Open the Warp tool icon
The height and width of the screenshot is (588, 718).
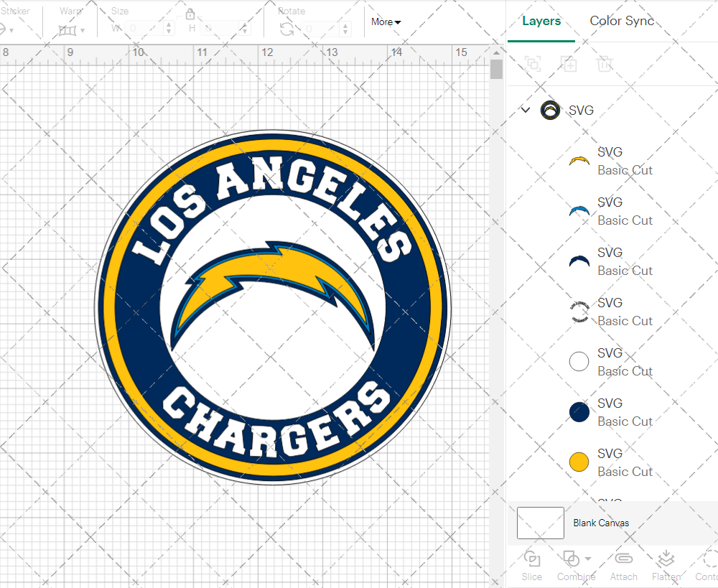coord(67,31)
